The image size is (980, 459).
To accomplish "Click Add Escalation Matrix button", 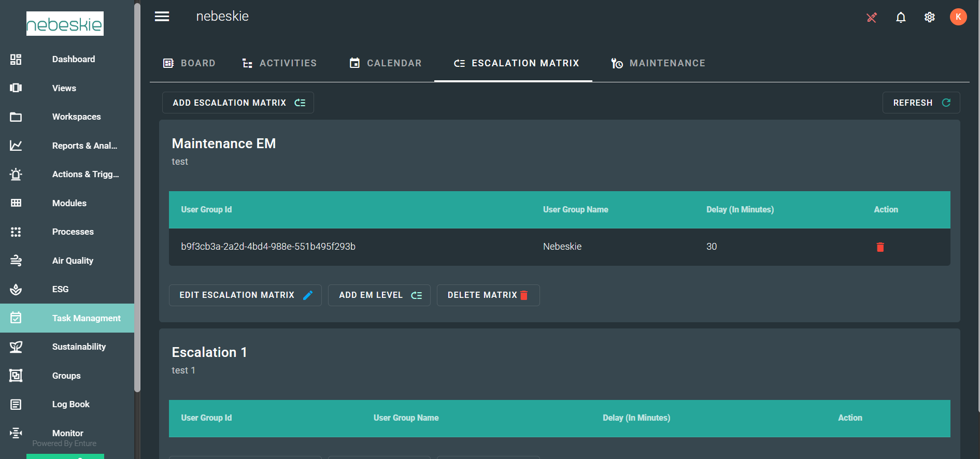I will (238, 103).
